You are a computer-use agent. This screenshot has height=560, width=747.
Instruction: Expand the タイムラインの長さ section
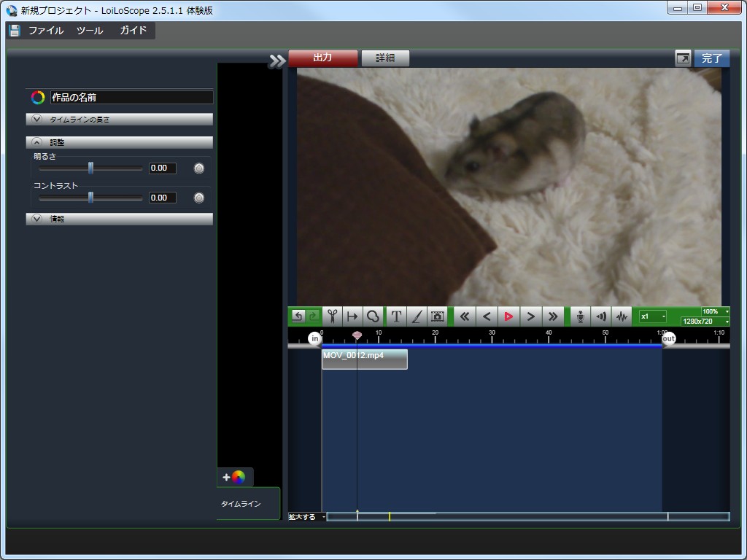click(119, 119)
